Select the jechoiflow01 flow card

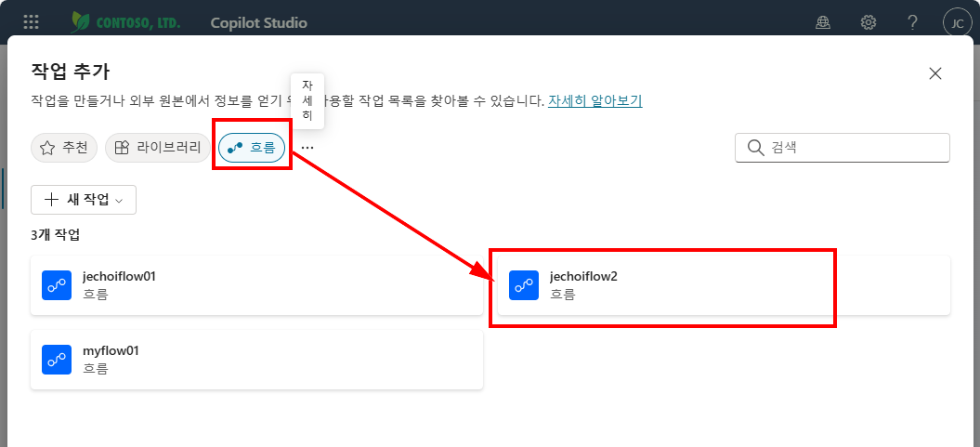click(x=257, y=285)
